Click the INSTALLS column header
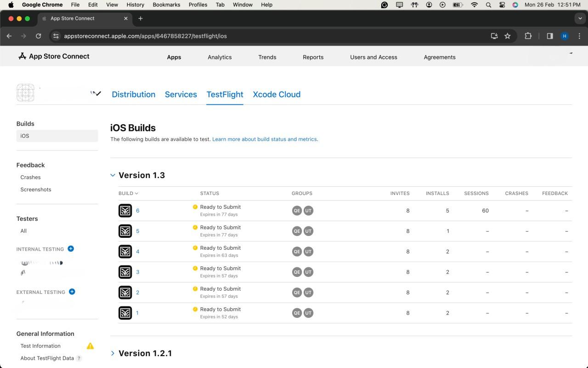Viewport: 588px width, 368px height. [x=437, y=193]
